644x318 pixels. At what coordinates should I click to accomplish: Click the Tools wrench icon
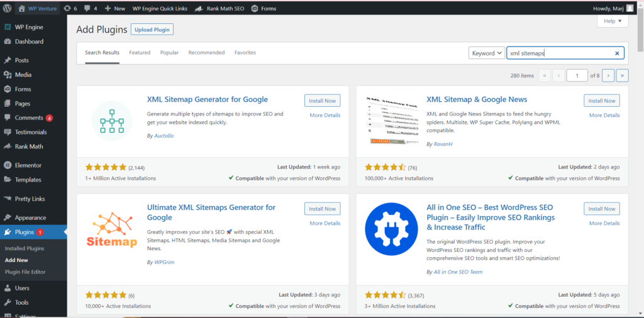tap(8, 302)
